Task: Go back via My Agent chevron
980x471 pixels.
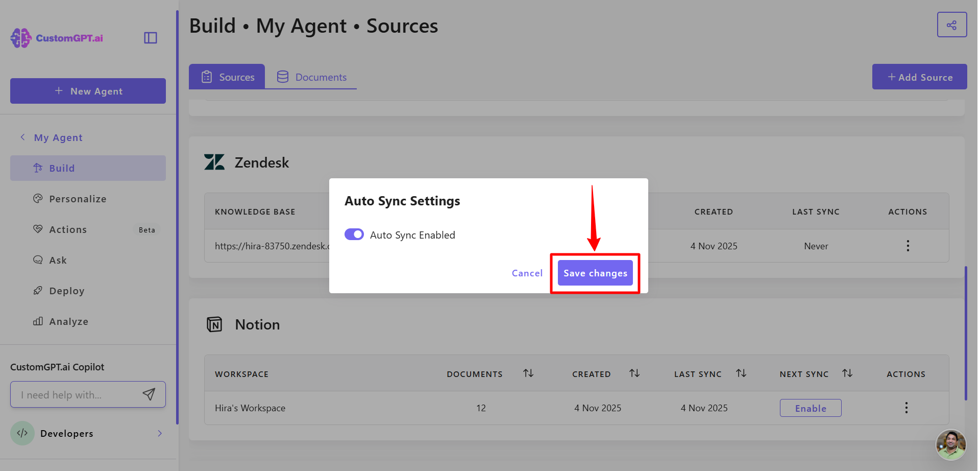Action: (22, 137)
